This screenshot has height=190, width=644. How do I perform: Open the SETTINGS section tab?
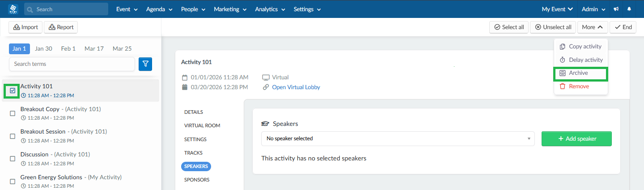pos(195,139)
